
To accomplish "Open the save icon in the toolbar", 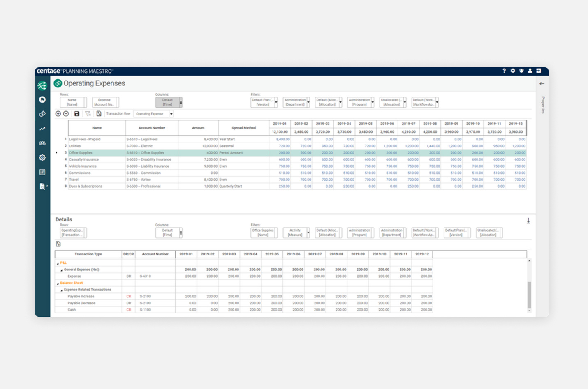I will pos(77,114).
